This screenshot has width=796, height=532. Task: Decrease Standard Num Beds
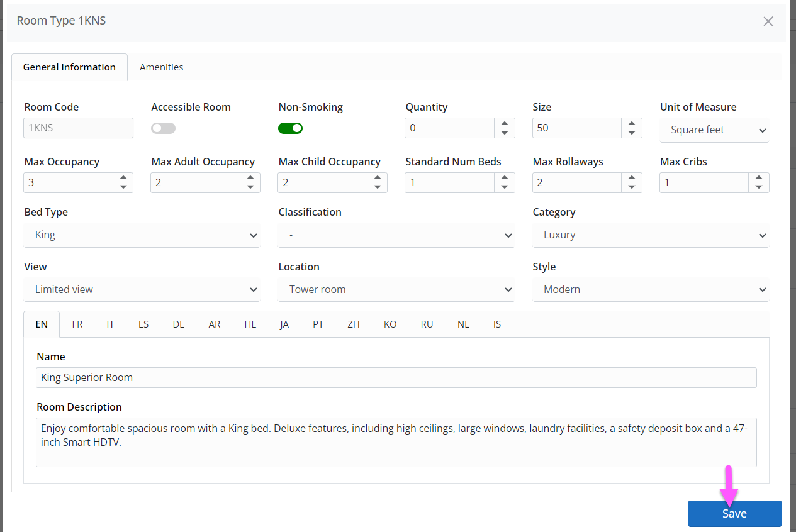click(x=504, y=187)
